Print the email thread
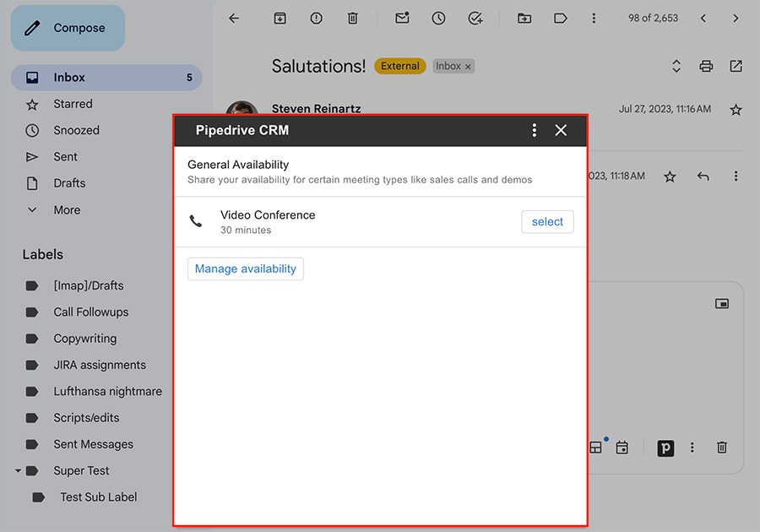Image resolution: width=760 pixels, height=532 pixels. coord(706,66)
